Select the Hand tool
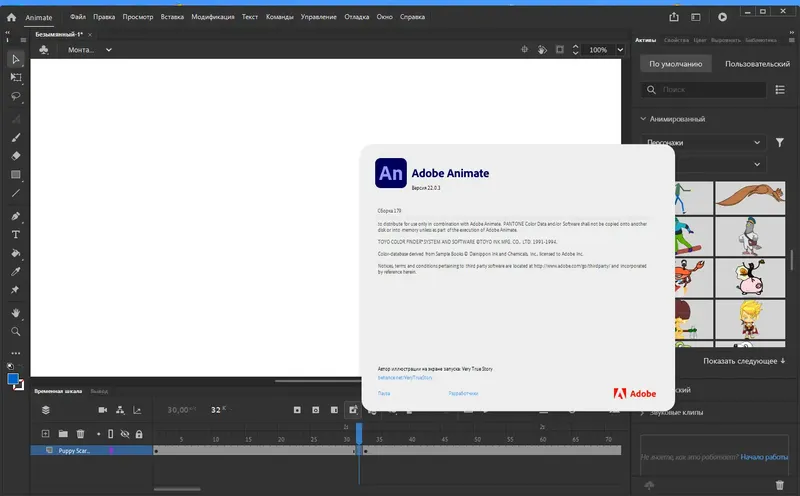 click(x=16, y=313)
